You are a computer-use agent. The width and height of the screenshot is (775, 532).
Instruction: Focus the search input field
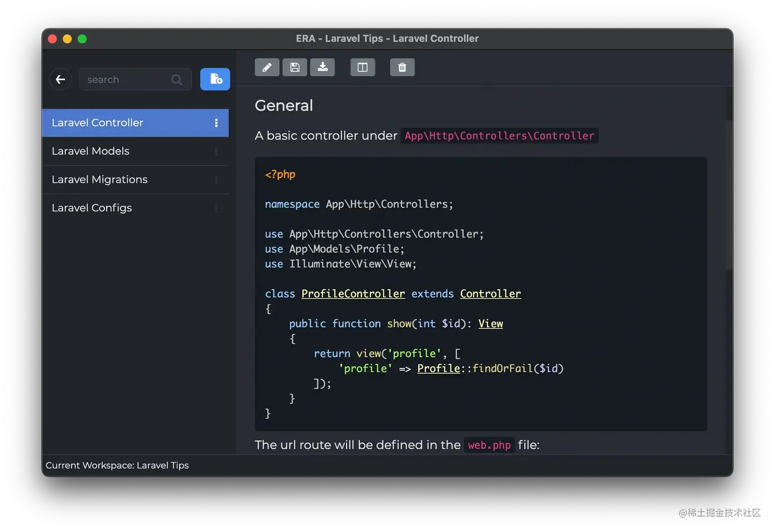point(135,79)
